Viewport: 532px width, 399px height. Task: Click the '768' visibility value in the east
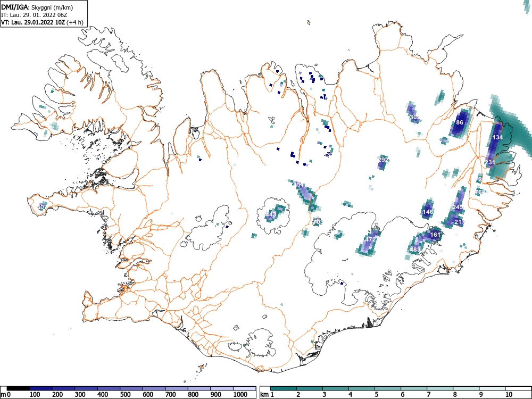pyautogui.click(x=480, y=192)
